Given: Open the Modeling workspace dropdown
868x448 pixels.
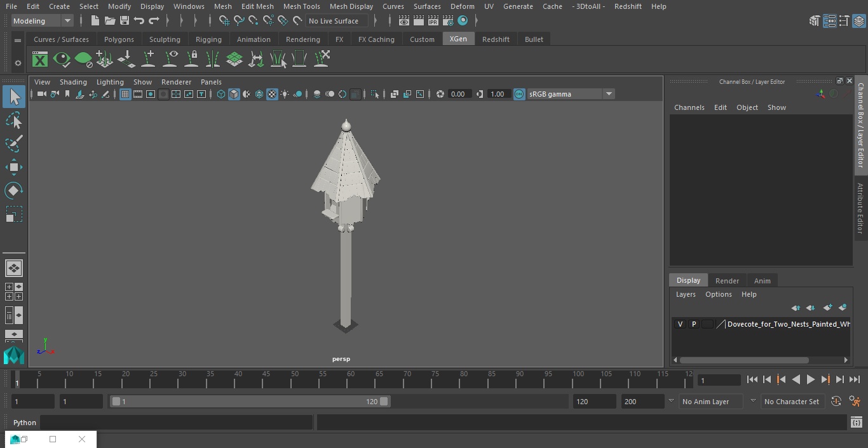Looking at the screenshot, I should pyautogui.click(x=43, y=21).
